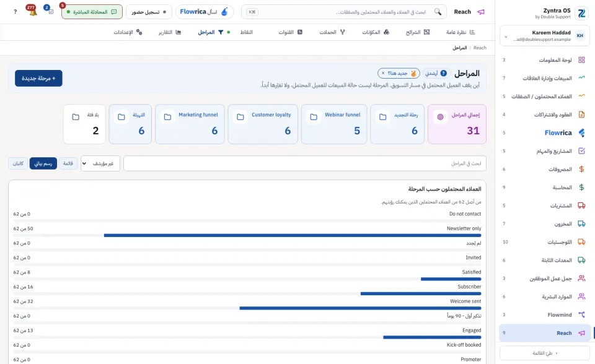Filter by the Customer loyalty card

click(x=263, y=124)
